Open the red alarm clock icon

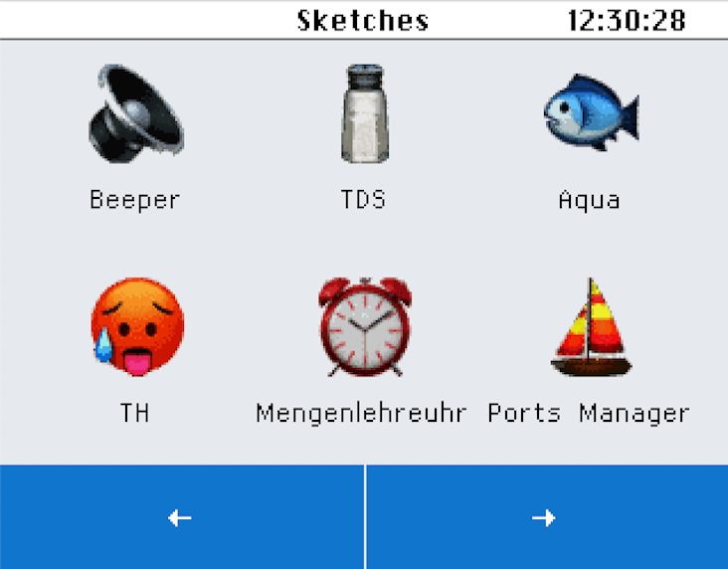click(x=365, y=326)
